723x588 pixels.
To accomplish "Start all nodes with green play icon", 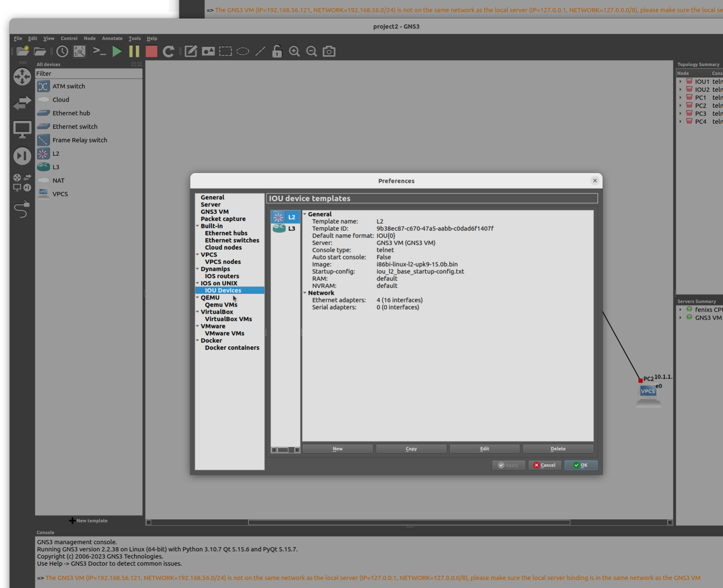I will tap(117, 51).
